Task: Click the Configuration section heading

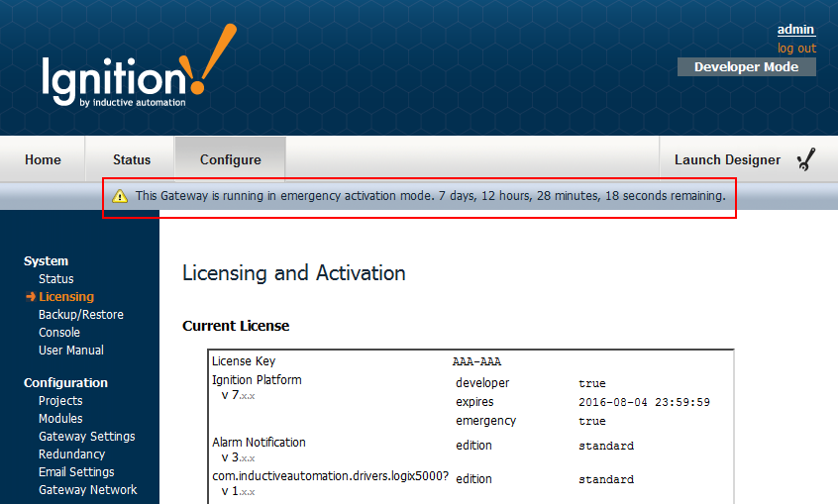Action: (x=65, y=382)
